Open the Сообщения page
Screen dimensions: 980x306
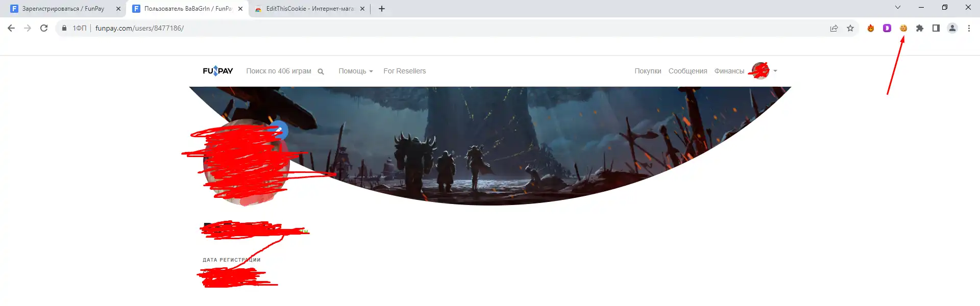[688, 71]
